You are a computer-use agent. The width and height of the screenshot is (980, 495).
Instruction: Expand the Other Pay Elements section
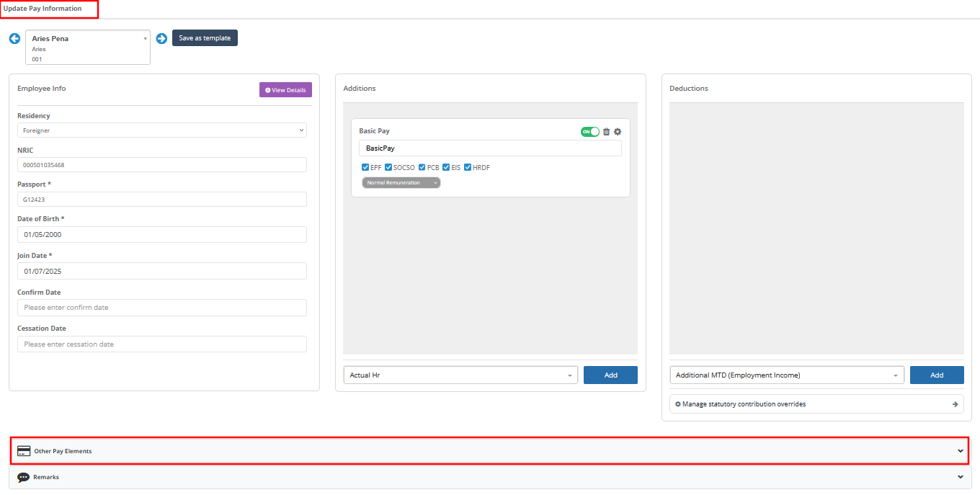tap(489, 451)
